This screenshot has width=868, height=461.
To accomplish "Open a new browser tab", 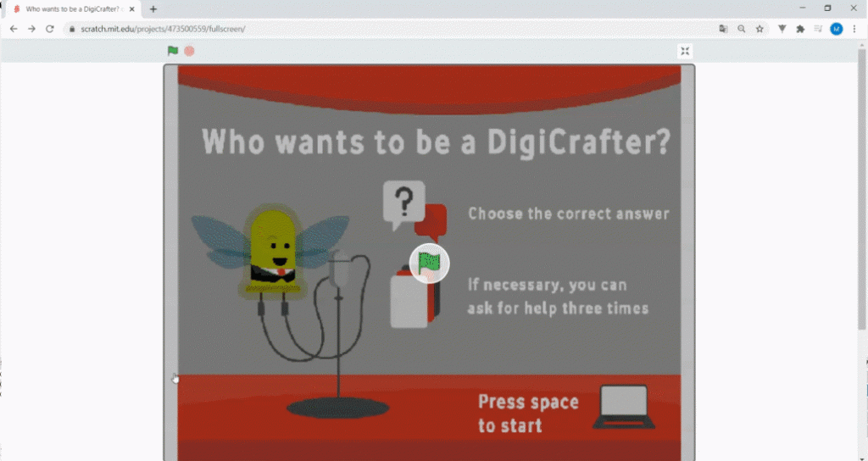I will 153,8.
